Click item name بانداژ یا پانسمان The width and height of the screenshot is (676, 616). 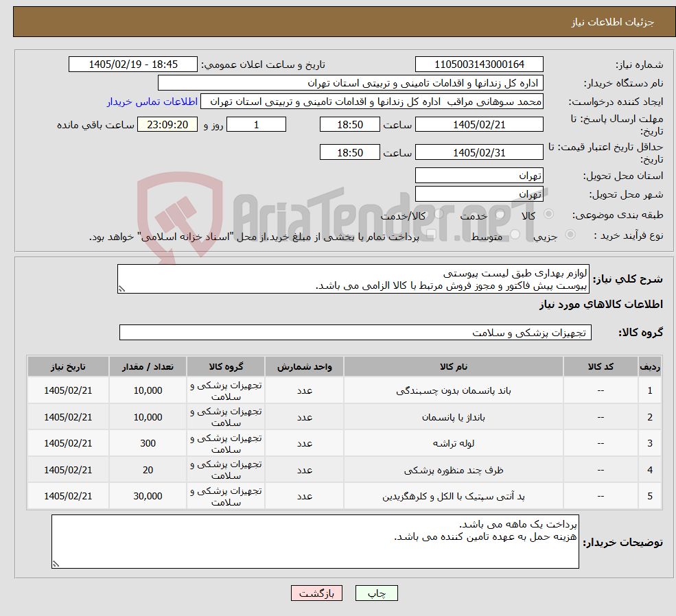(454, 417)
